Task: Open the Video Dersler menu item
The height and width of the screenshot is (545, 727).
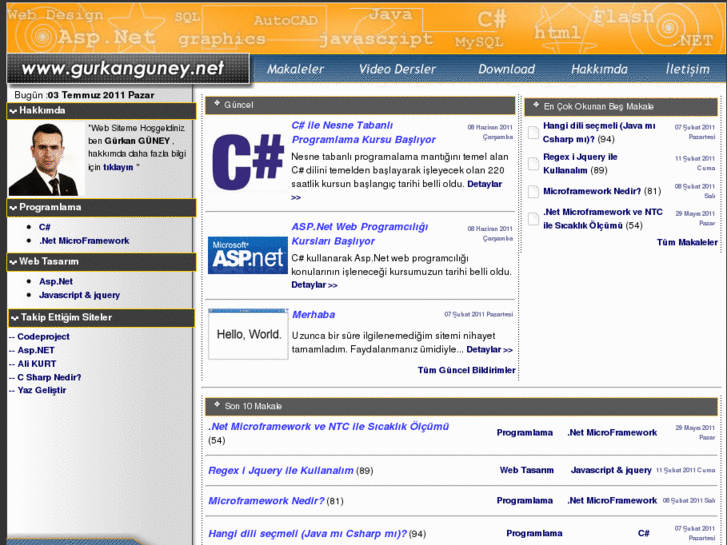Action: pos(397,69)
